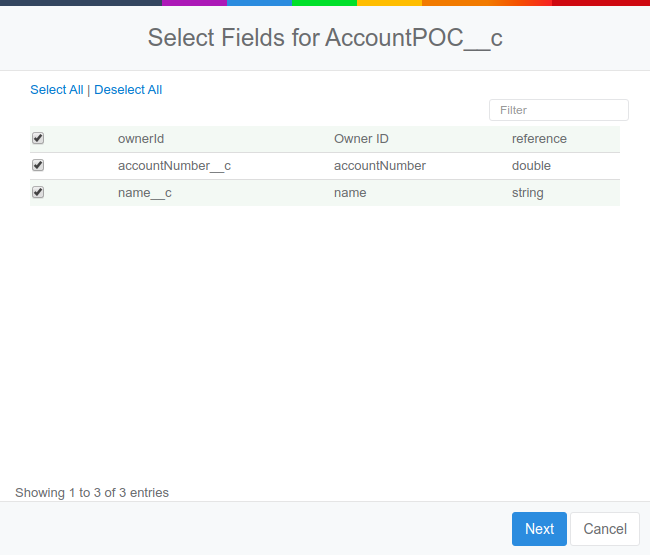Click the string type cell
This screenshot has height=555, width=650.
tap(528, 193)
